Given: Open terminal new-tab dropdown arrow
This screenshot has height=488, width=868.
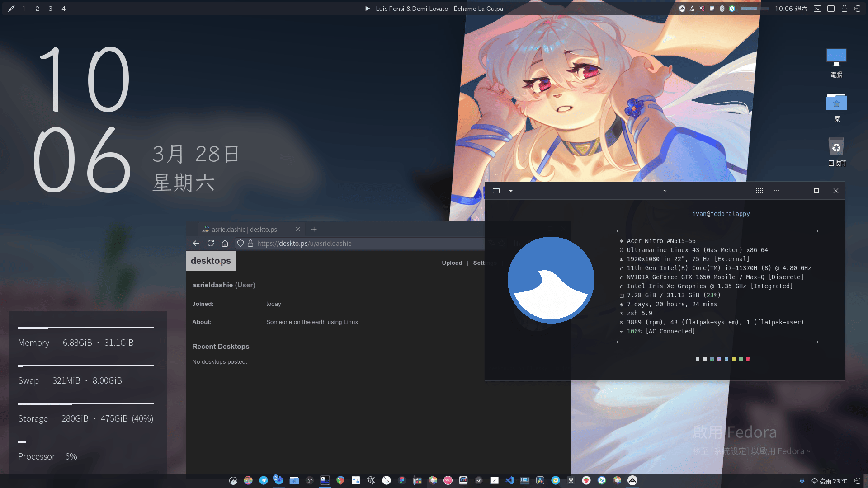Looking at the screenshot, I should pos(511,191).
